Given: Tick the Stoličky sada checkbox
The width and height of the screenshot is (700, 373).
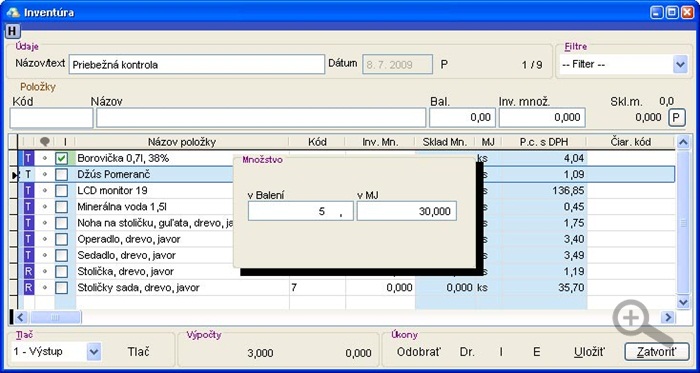Looking at the screenshot, I should [62, 288].
